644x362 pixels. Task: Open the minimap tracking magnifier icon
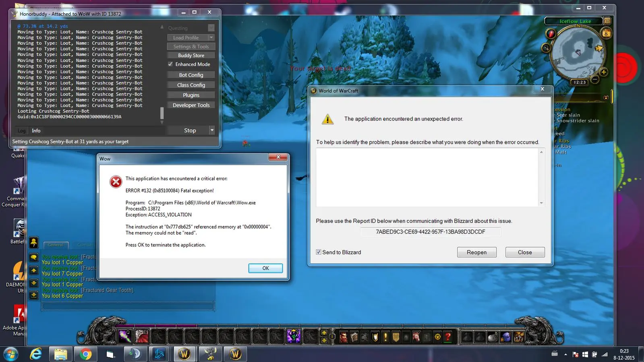tap(546, 48)
